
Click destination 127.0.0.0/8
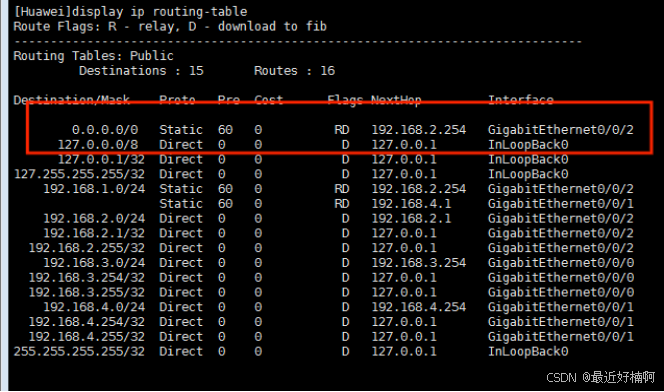[x=98, y=145]
